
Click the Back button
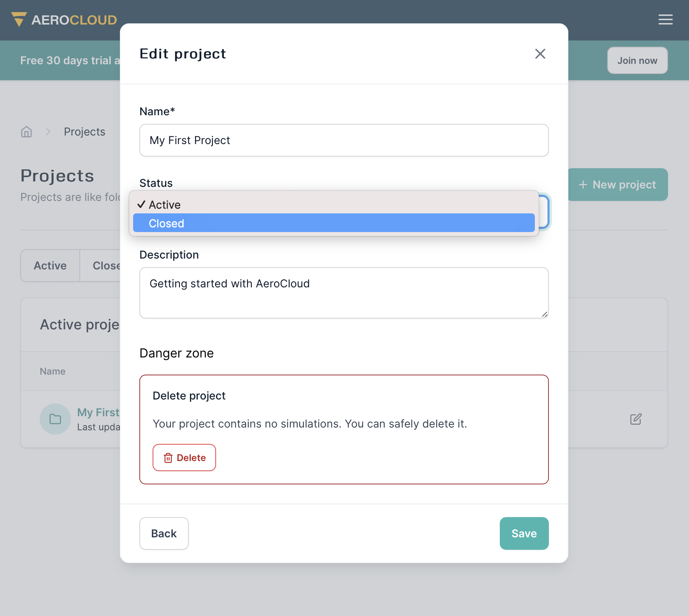(x=164, y=533)
